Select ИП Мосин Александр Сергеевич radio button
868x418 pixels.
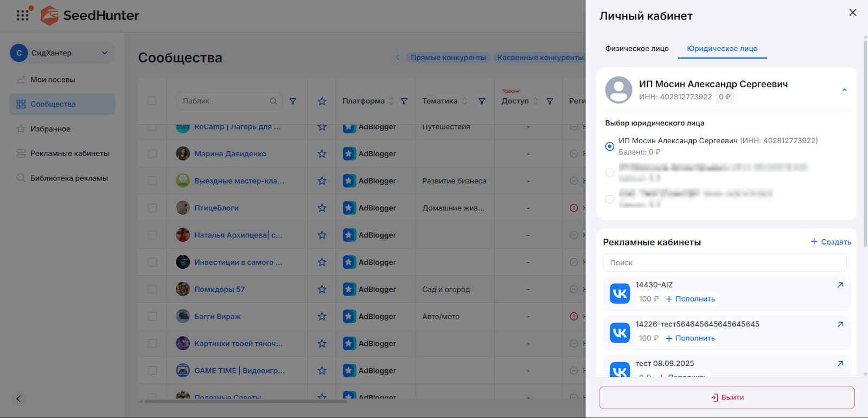(x=610, y=146)
